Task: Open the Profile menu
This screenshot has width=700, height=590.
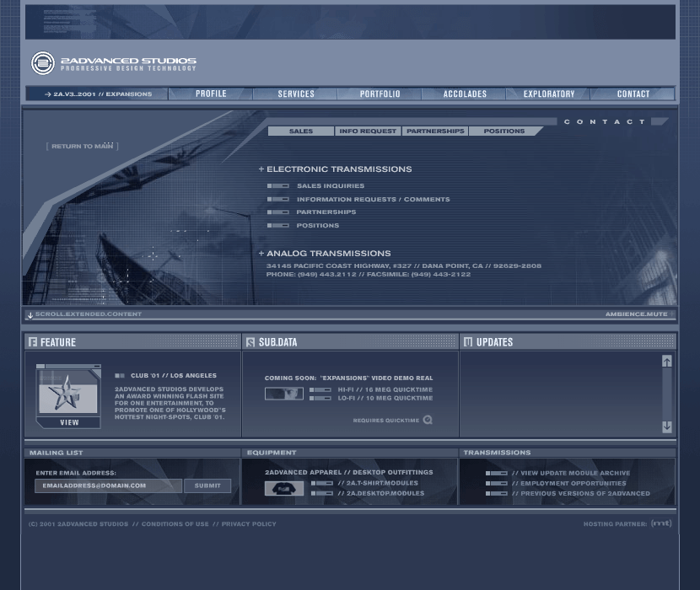Action: tap(211, 94)
